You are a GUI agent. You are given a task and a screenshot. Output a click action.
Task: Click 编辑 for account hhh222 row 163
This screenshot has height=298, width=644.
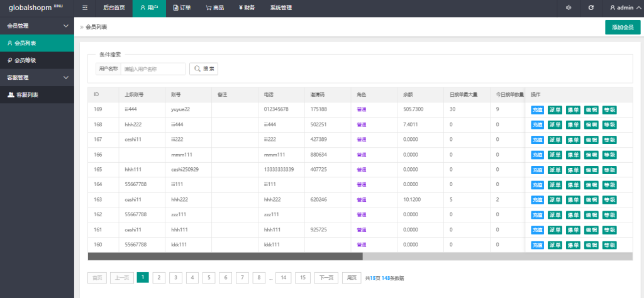coord(591,200)
